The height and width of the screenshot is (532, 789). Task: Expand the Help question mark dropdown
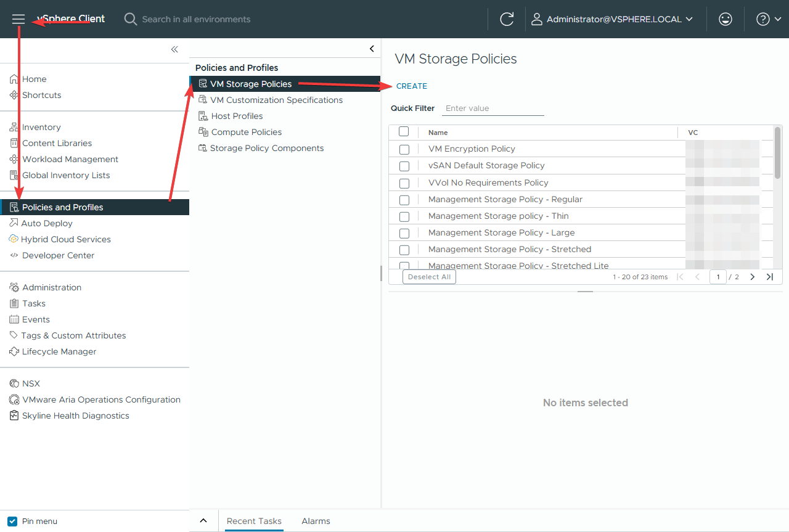[x=768, y=19]
